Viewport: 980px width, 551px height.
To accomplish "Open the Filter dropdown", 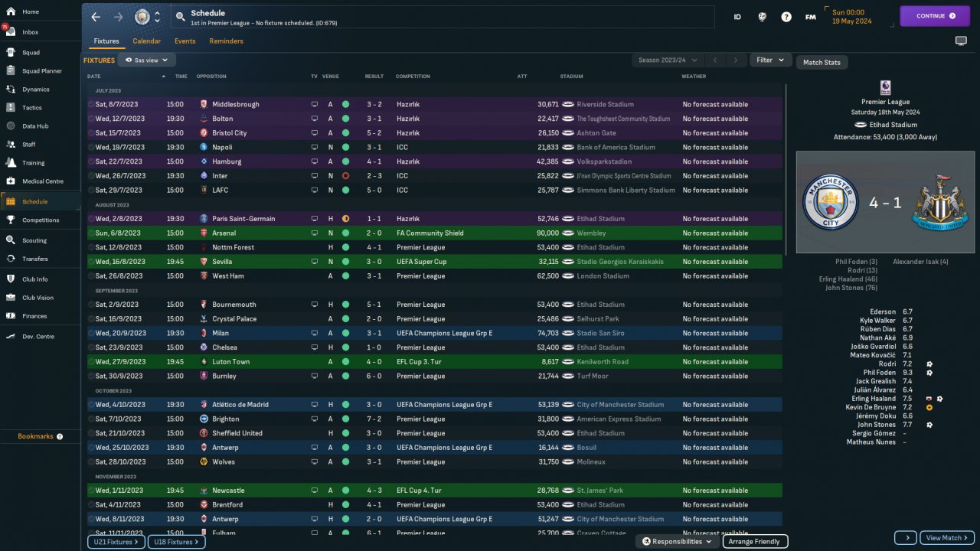I will point(770,60).
